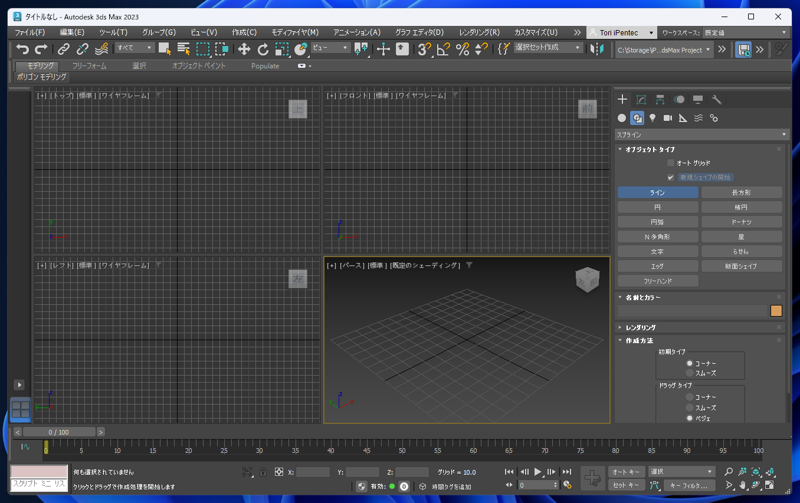Click the フリーハンド shape button
The width and height of the screenshot is (800, 503).
[658, 281]
